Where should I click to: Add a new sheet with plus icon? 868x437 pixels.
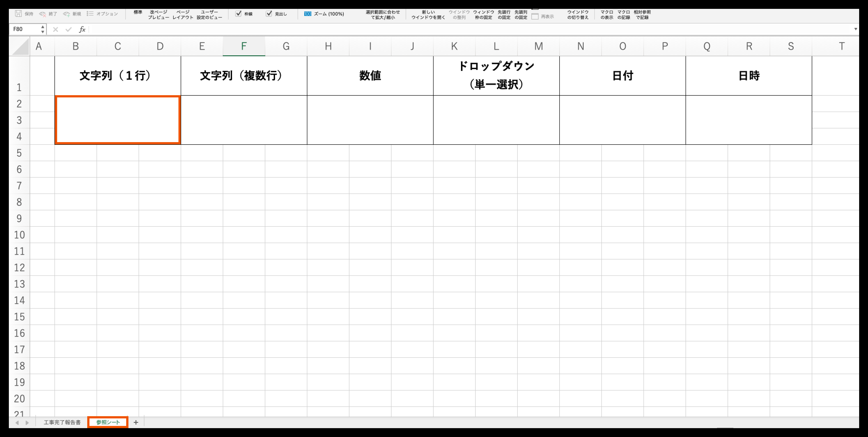136,422
